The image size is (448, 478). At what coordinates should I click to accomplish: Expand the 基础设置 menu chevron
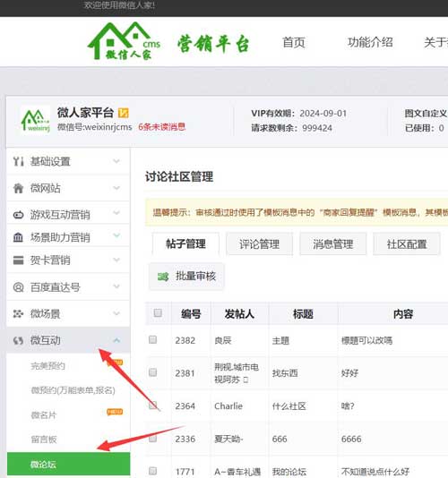tap(116, 161)
